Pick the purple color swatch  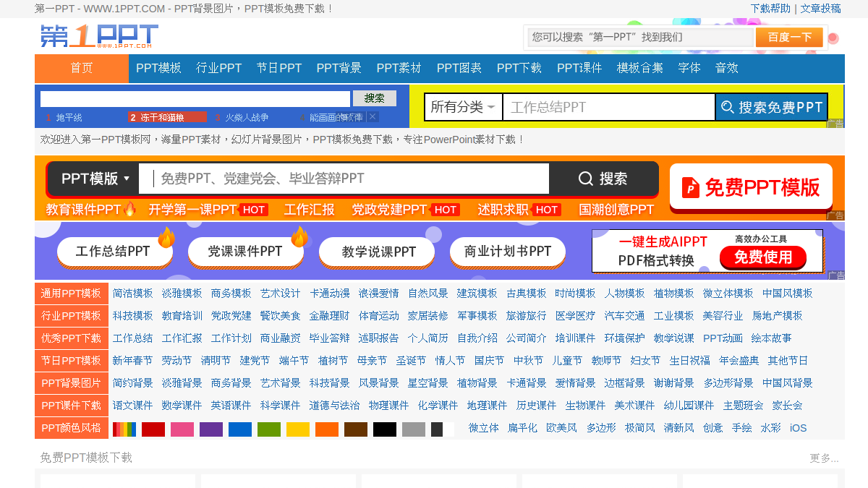211,429
